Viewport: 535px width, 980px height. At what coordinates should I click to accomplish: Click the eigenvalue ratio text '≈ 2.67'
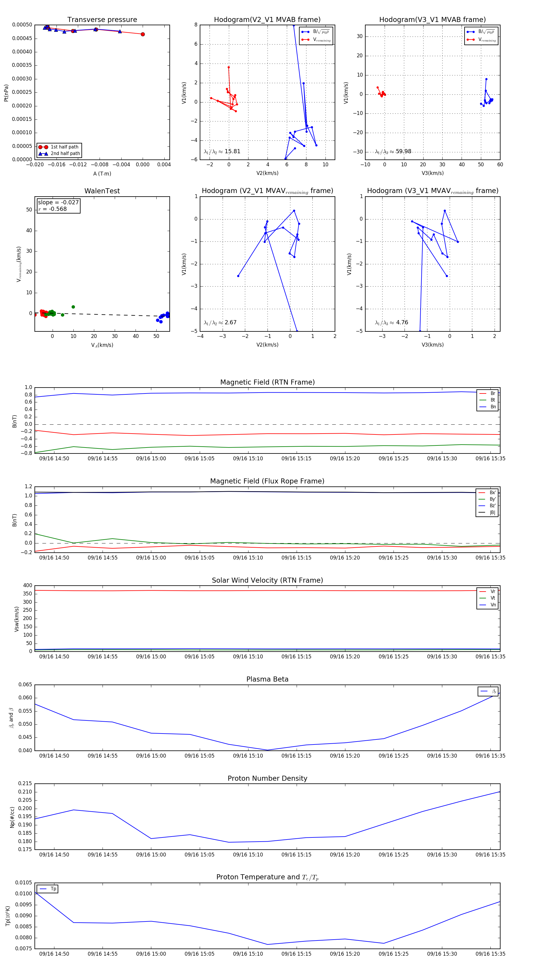[220, 323]
